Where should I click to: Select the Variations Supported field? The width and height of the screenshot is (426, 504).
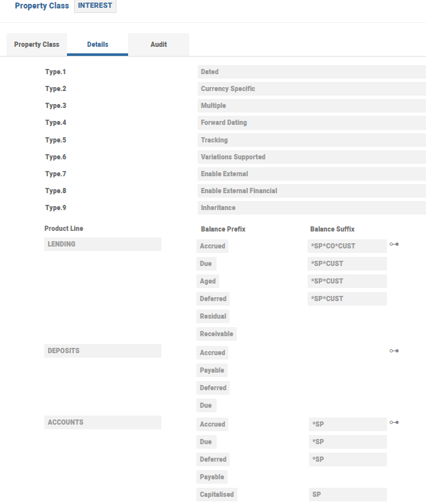coord(311,157)
